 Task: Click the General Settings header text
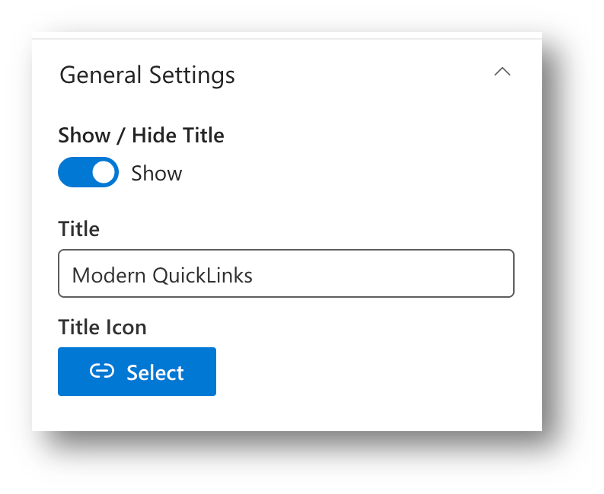point(147,75)
